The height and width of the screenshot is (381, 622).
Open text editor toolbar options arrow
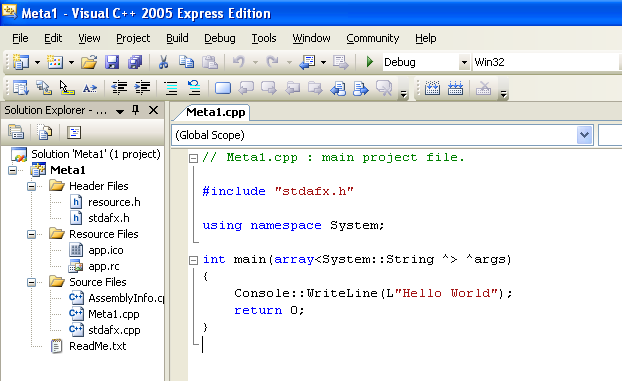pyautogui.click(x=403, y=93)
